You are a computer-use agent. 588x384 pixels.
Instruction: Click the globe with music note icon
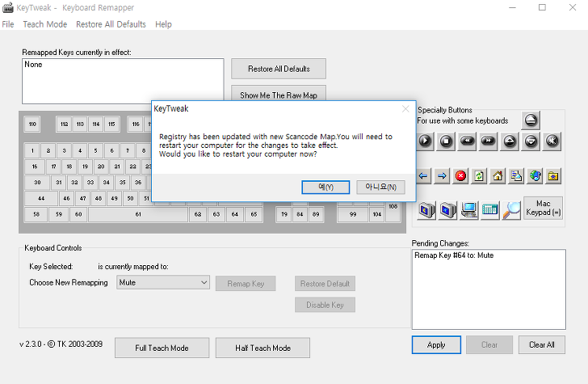click(535, 176)
